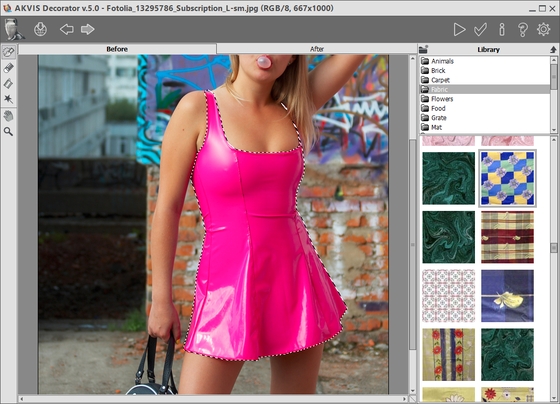Switch to the Before tab
This screenshot has width=560, height=404.
point(117,49)
